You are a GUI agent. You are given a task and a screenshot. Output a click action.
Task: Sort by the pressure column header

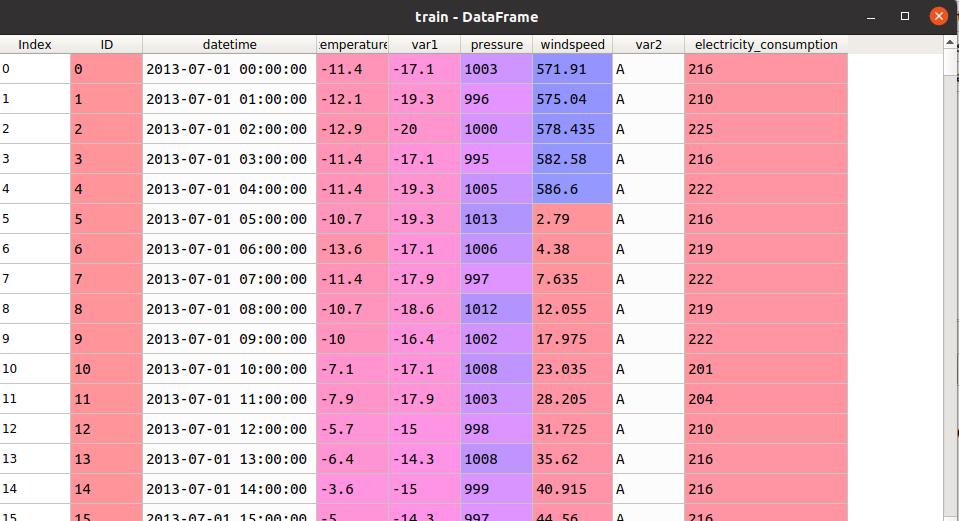coord(497,45)
